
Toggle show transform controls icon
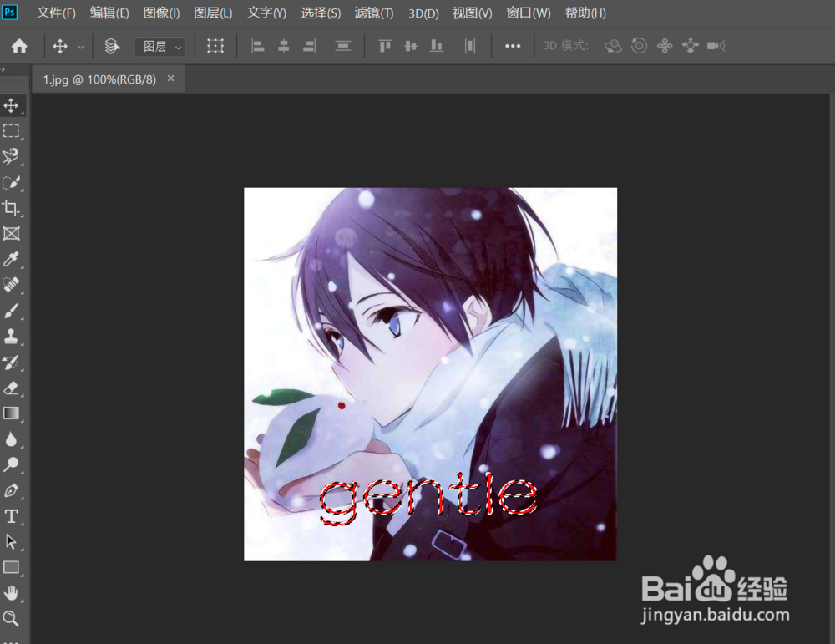pyautogui.click(x=215, y=46)
